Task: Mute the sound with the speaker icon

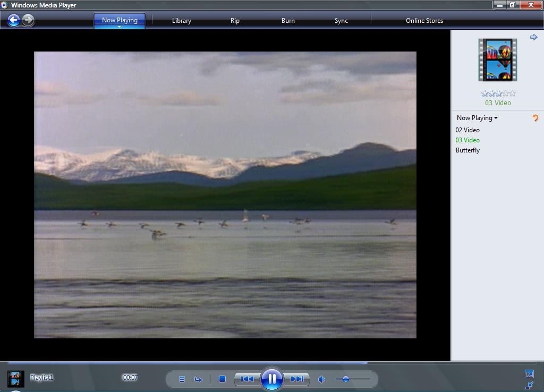Action: pos(321,379)
